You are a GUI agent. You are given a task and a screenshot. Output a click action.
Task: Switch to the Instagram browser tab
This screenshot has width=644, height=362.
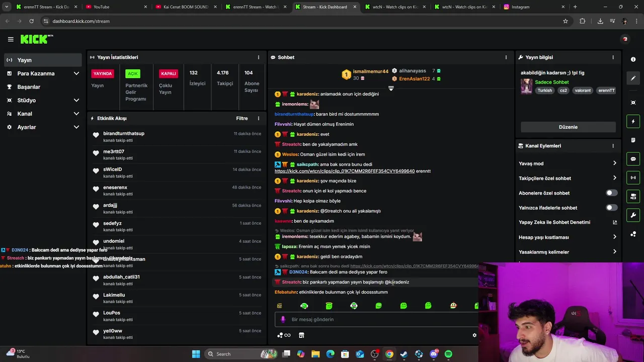(533, 7)
